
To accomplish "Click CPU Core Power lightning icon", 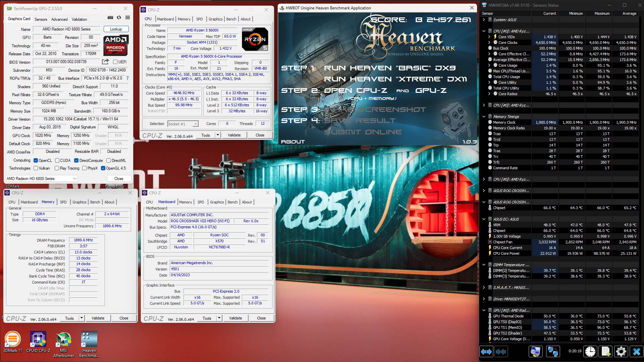I will pos(490,253).
